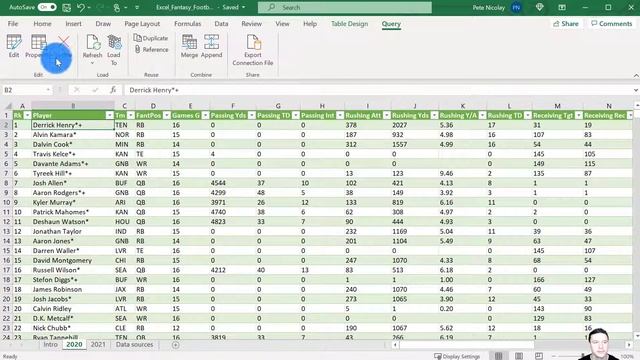Image resolution: width=640 pixels, height=360 pixels.
Task: Click the ribbon display options icon
Action: tap(562, 7)
